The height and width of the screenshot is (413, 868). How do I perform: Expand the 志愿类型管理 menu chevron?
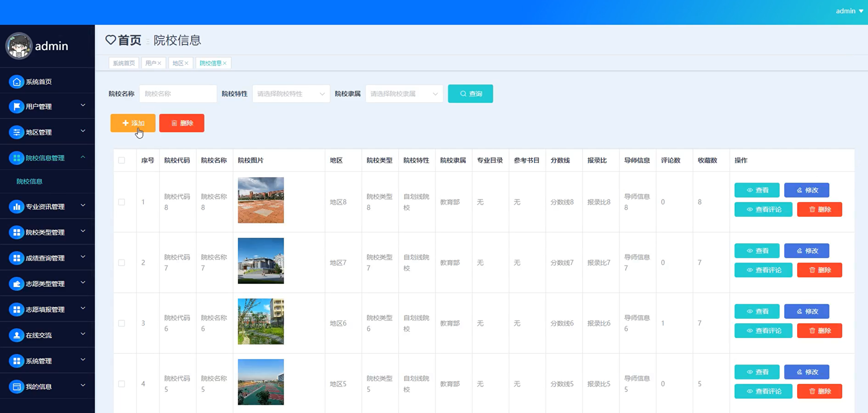point(83,282)
